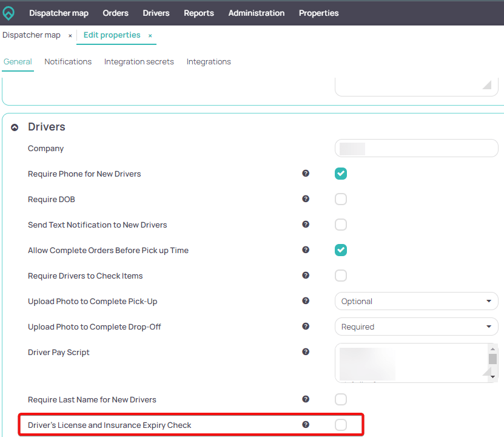Open the Integration secrets tab

tap(139, 62)
